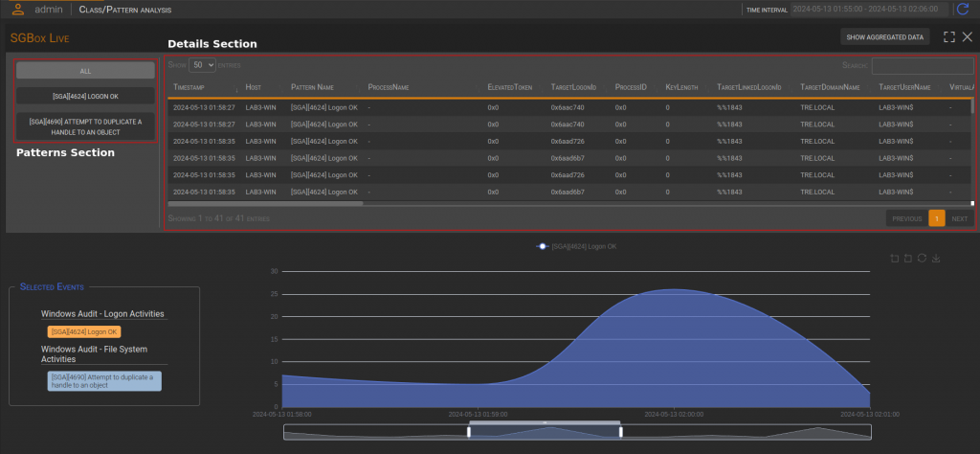Sort by the TargetDomainName column header
This screenshot has height=454, width=980.
pyautogui.click(x=830, y=87)
